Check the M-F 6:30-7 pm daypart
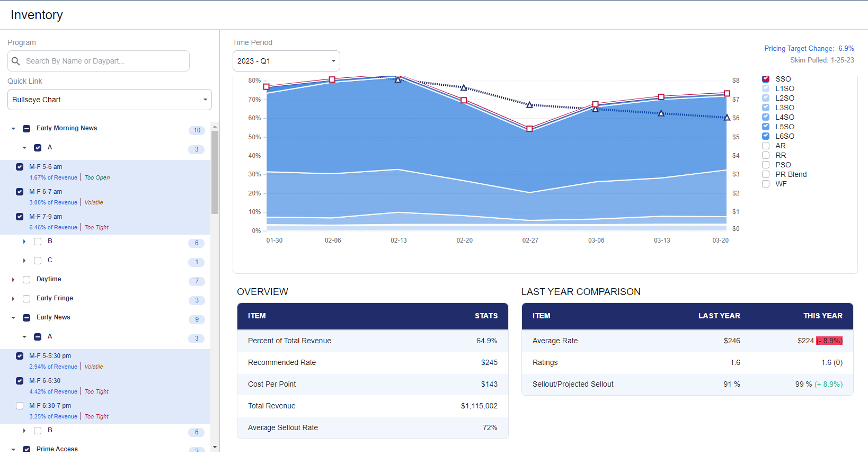The height and width of the screenshot is (455, 868). (20, 406)
